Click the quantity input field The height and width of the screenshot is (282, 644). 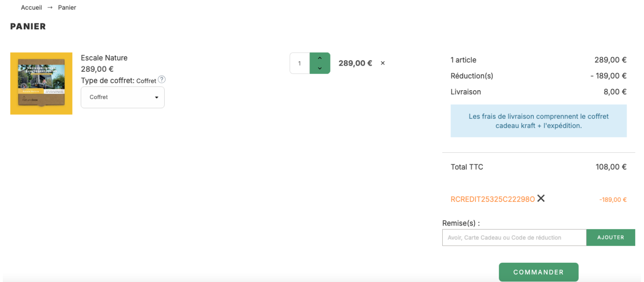[299, 63]
